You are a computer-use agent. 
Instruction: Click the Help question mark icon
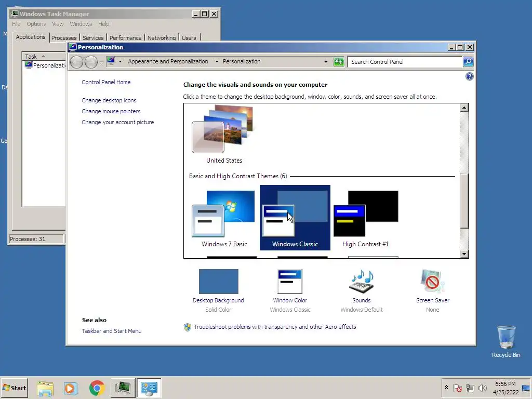[x=469, y=76]
